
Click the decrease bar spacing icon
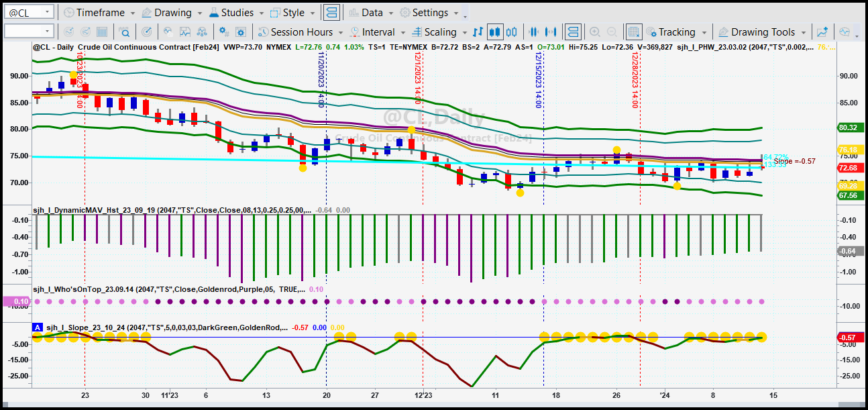535,32
